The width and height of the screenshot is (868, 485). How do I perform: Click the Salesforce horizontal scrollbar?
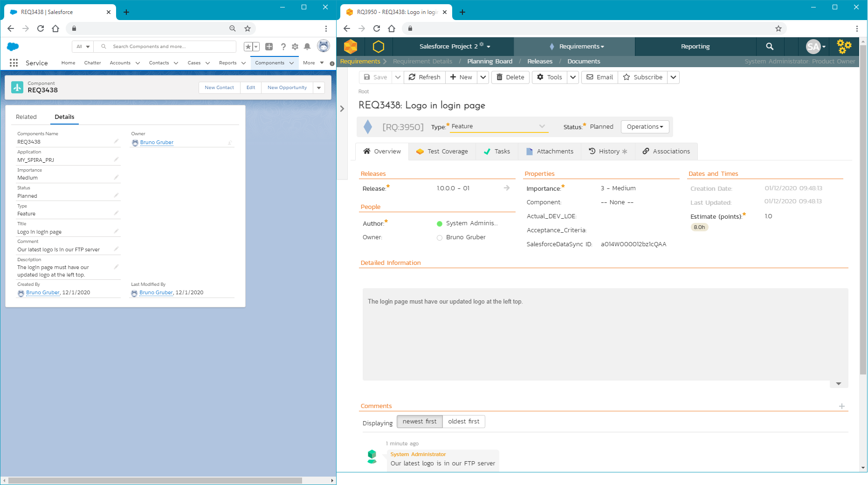click(x=155, y=480)
